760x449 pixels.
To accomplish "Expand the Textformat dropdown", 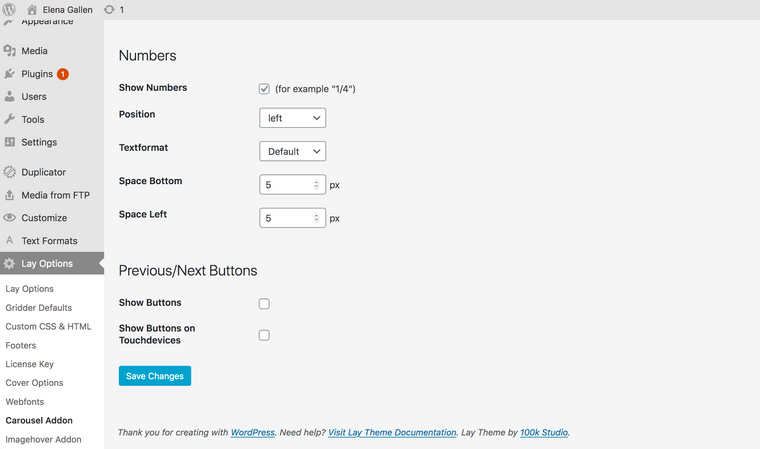I will tap(292, 152).
